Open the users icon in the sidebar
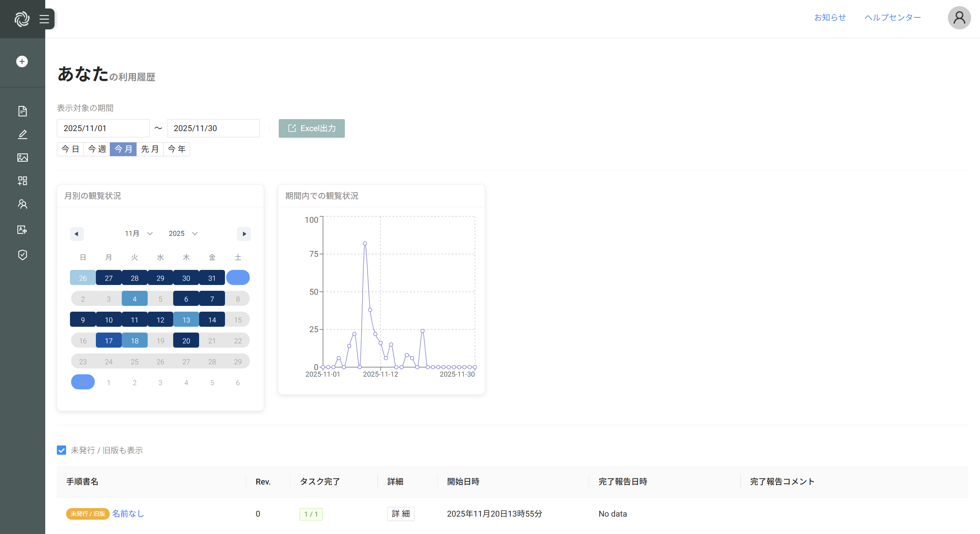The width and height of the screenshot is (980, 534). [x=22, y=204]
